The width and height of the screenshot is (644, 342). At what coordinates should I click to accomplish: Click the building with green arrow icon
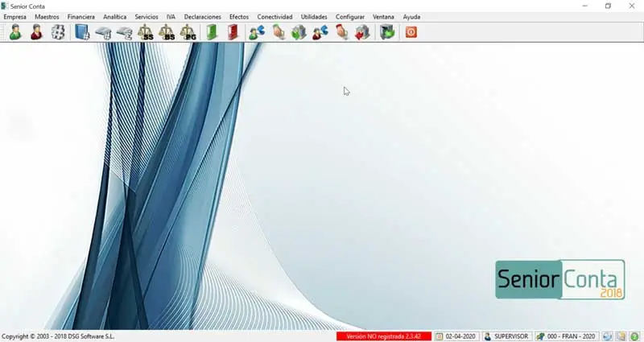coord(299,32)
